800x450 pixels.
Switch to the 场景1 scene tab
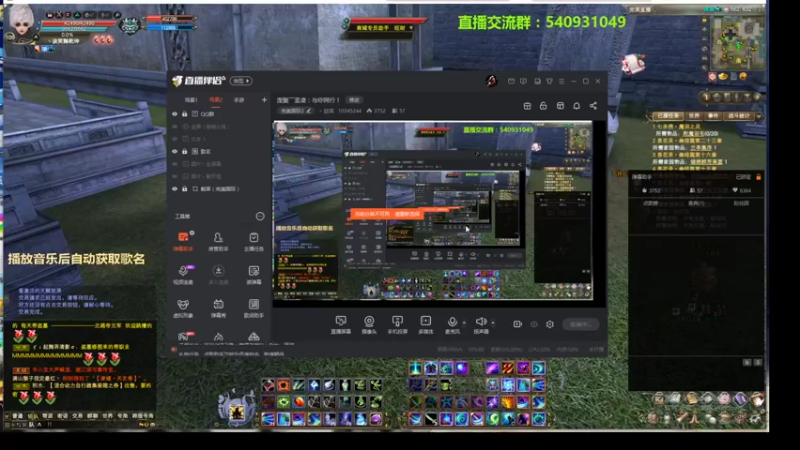191,100
